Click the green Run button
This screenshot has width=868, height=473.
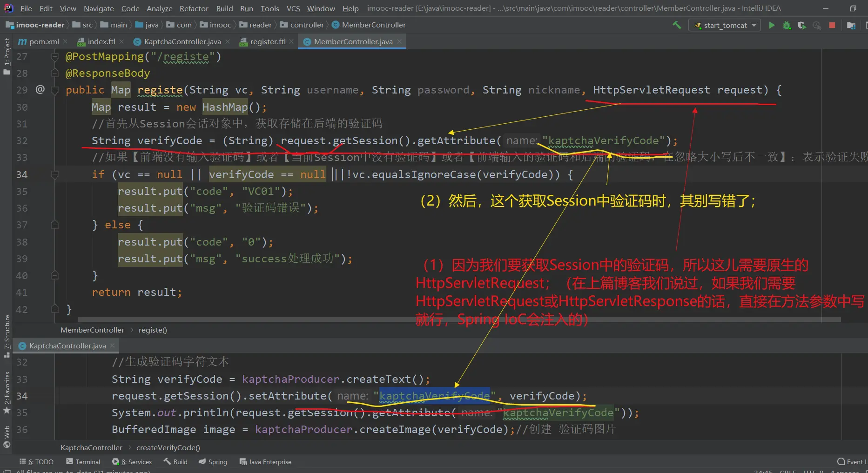click(x=772, y=25)
